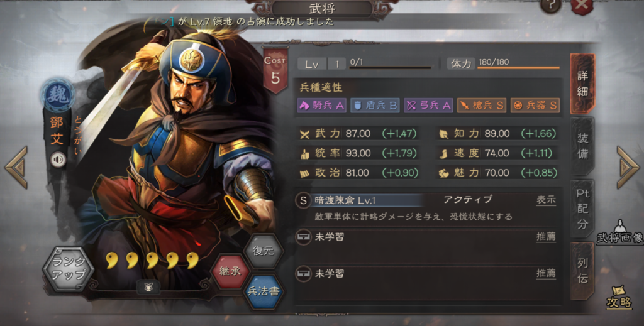644x326 pixels.
Task: Show details of the 暗渡陳倉 skill via 表示
Action: (x=546, y=200)
